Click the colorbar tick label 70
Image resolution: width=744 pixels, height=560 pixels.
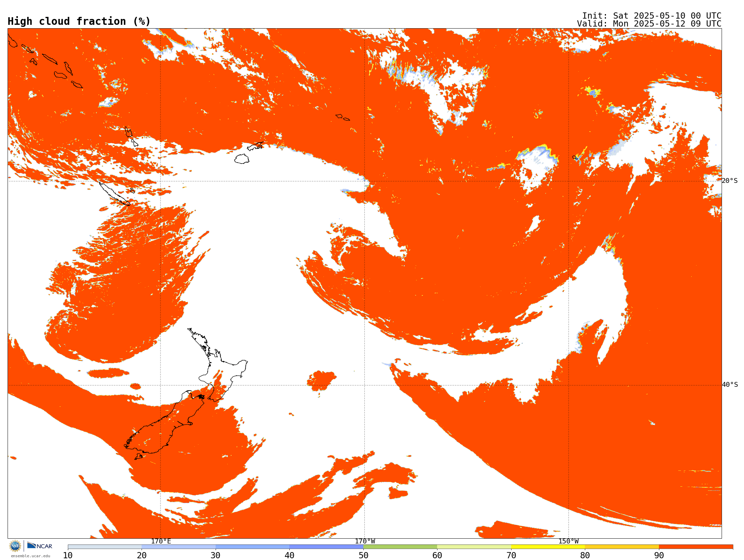(x=511, y=556)
